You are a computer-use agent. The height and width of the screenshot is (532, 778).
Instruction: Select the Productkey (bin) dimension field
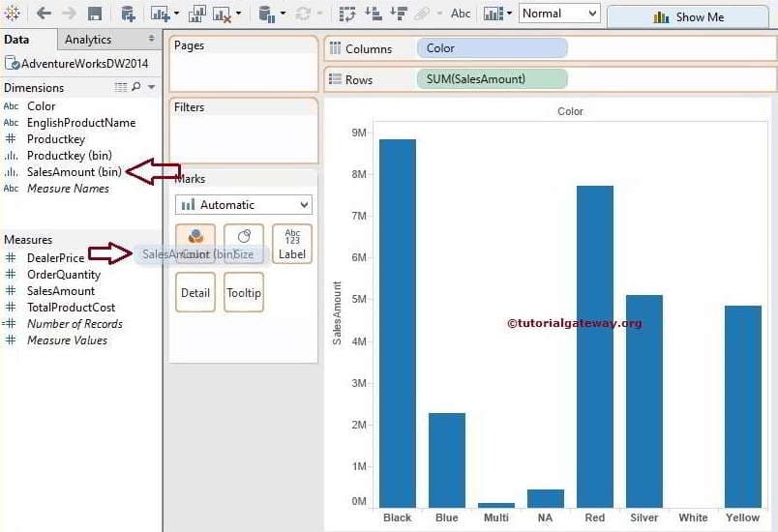pyautogui.click(x=70, y=156)
